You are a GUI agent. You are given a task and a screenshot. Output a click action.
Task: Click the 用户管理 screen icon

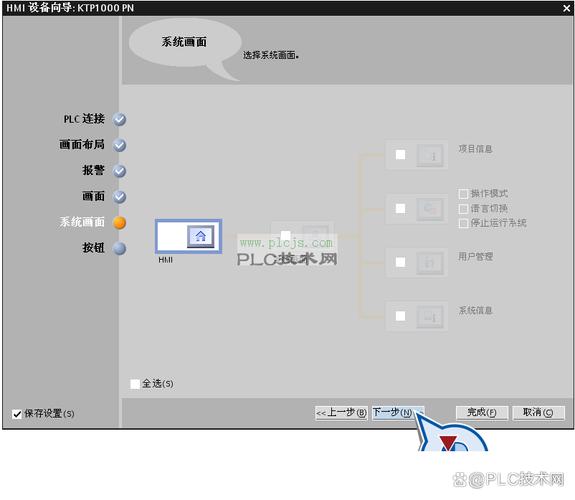click(430, 263)
